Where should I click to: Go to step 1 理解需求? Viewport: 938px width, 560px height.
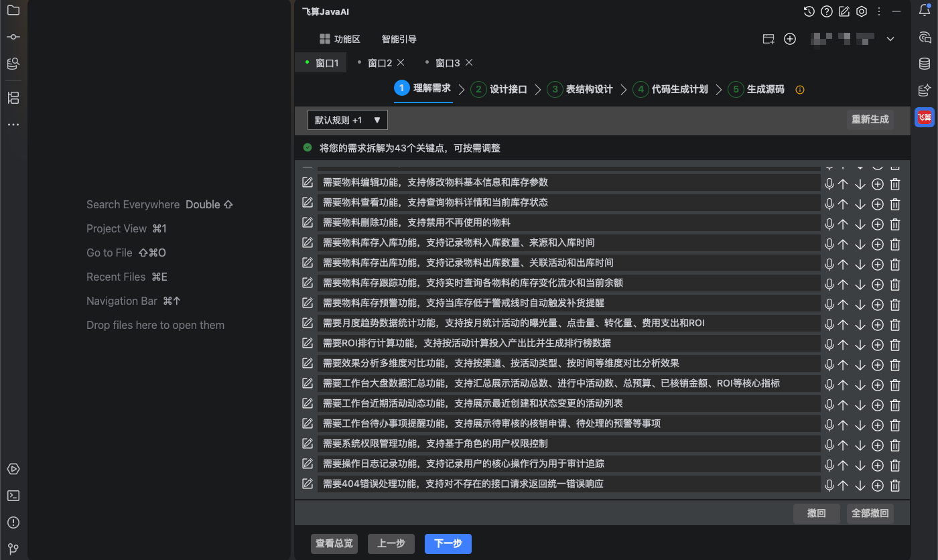(x=423, y=88)
